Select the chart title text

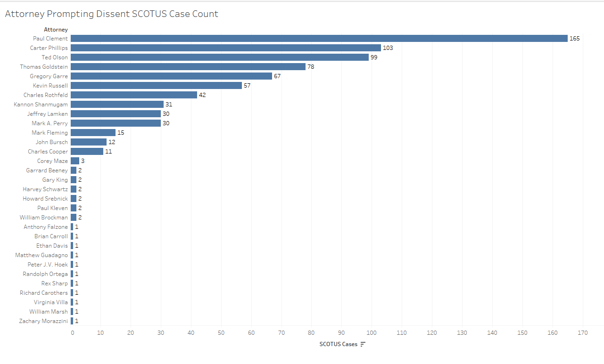(x=111, y=14)
